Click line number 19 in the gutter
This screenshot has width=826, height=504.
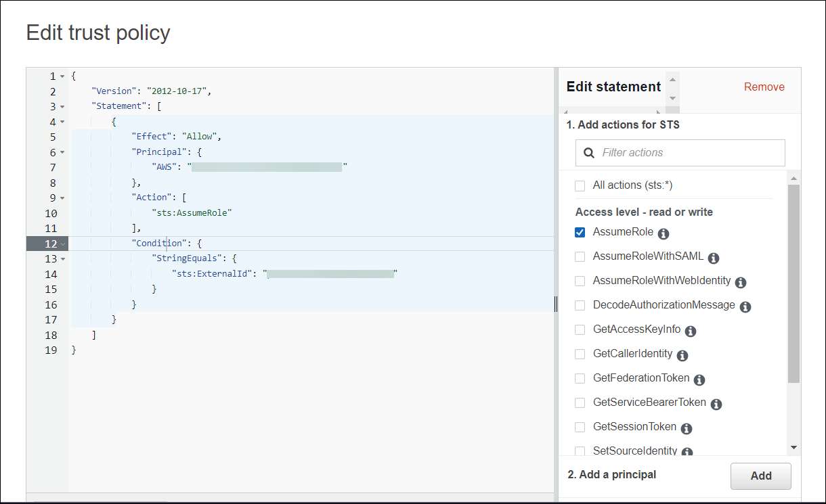[x=51, y=350]
